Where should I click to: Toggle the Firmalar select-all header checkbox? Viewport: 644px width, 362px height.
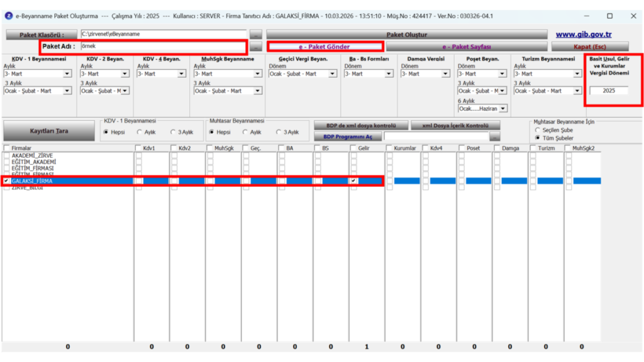click(6, 148)
